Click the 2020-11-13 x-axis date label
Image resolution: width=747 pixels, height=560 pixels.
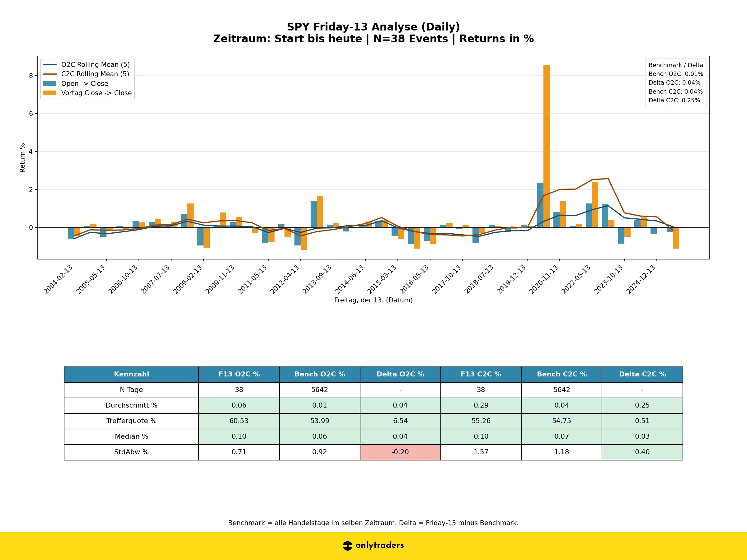point(544,279)
